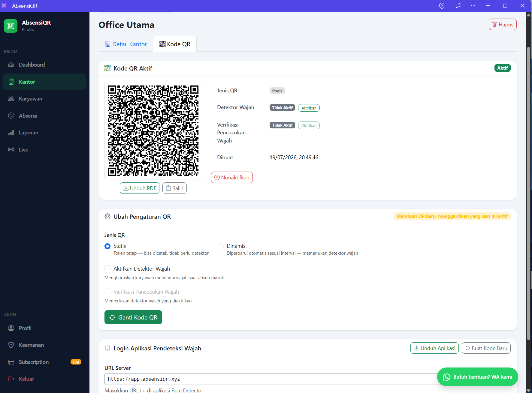Open the WhatsApp help button
This screenshot has width=532, height=393.
pos(478,377)
